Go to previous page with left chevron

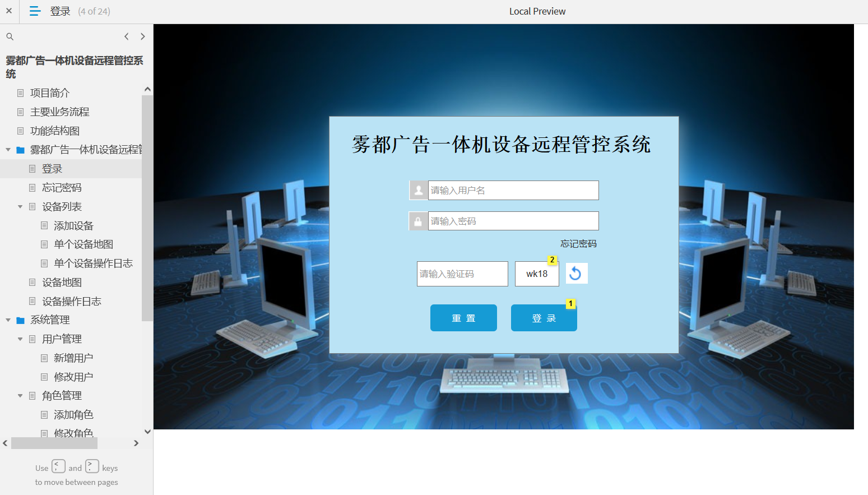(x=127, y=36)
